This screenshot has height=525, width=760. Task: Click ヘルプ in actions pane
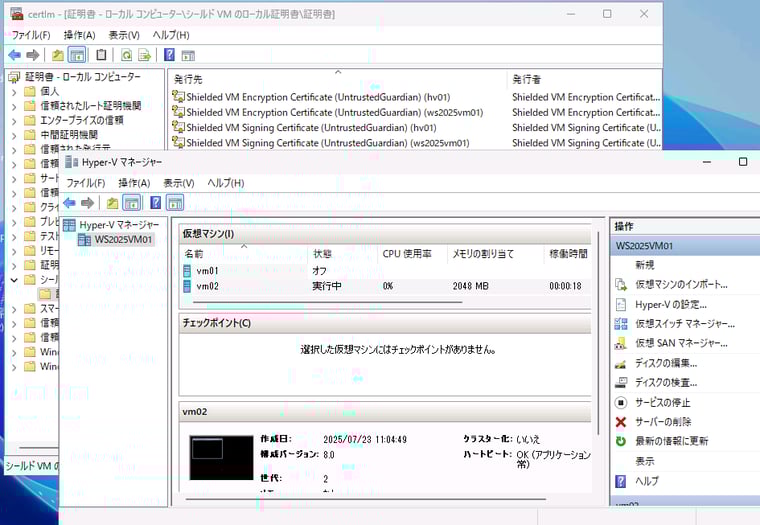tap(647, 481)
